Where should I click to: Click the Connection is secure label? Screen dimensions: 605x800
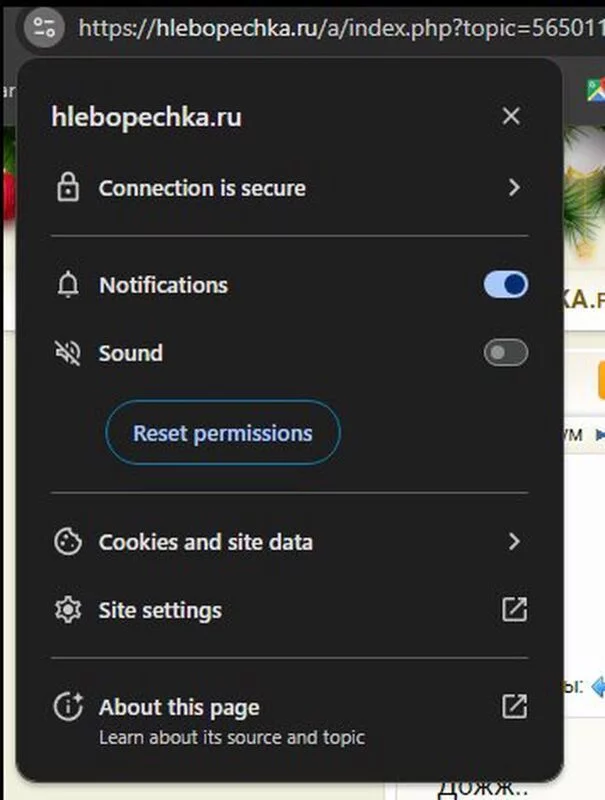tap(202, 188)
